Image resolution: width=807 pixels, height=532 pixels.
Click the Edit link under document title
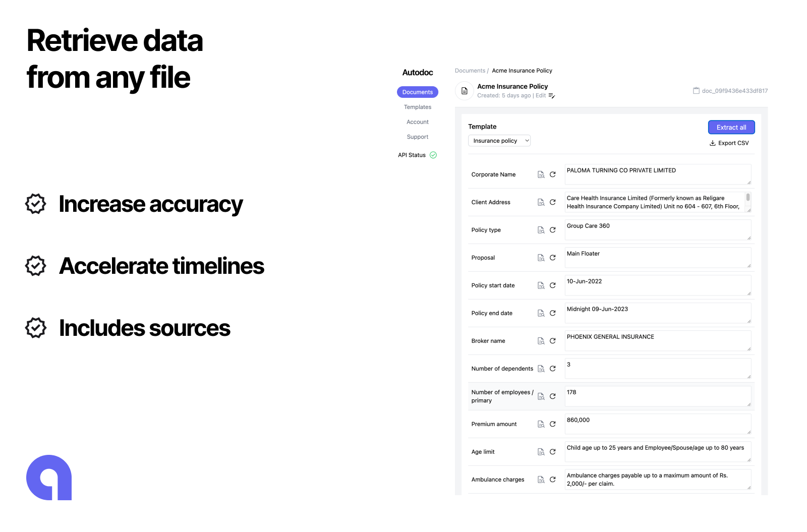[x=541, y=96]
